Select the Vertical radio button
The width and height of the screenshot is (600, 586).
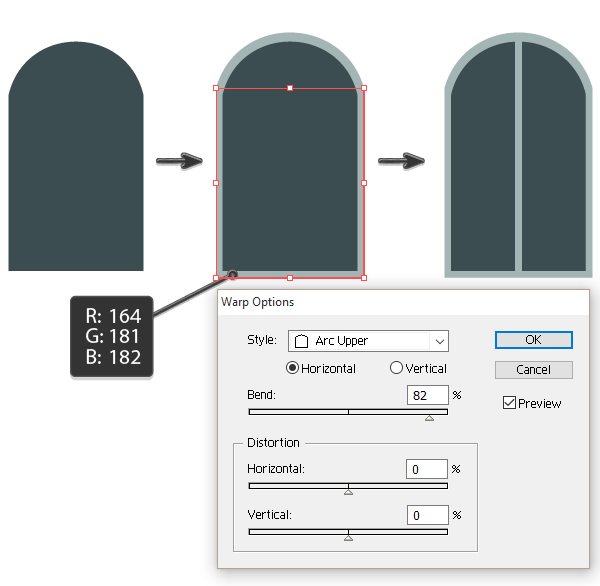396,368
